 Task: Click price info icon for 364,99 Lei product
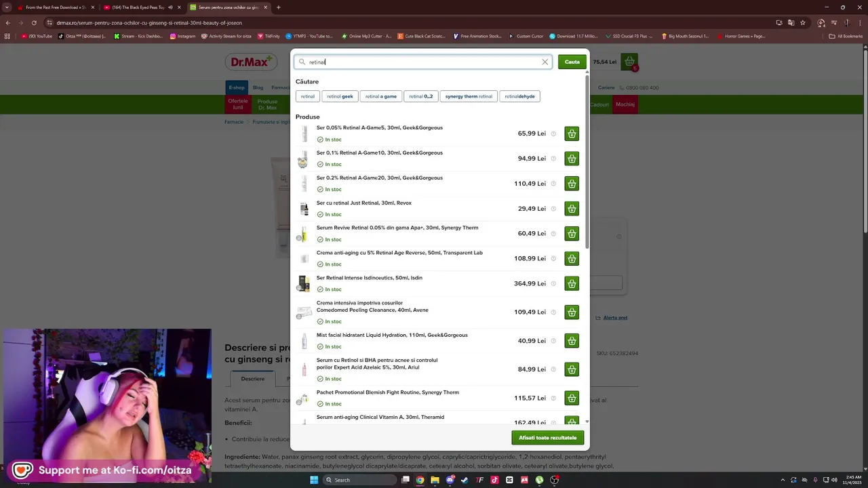click(x=553, y=283)
